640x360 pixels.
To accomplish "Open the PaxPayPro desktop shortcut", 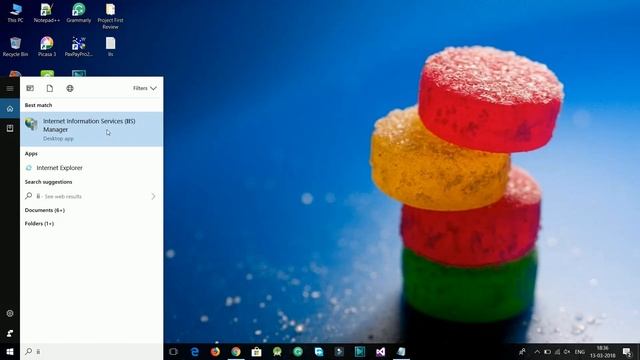I will [78, 47].
